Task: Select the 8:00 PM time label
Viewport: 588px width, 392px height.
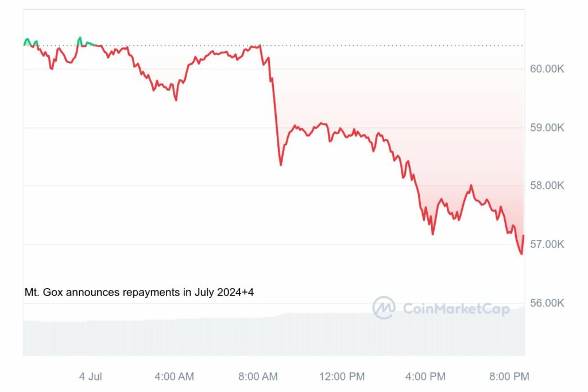Action: (x=509, y=377)
